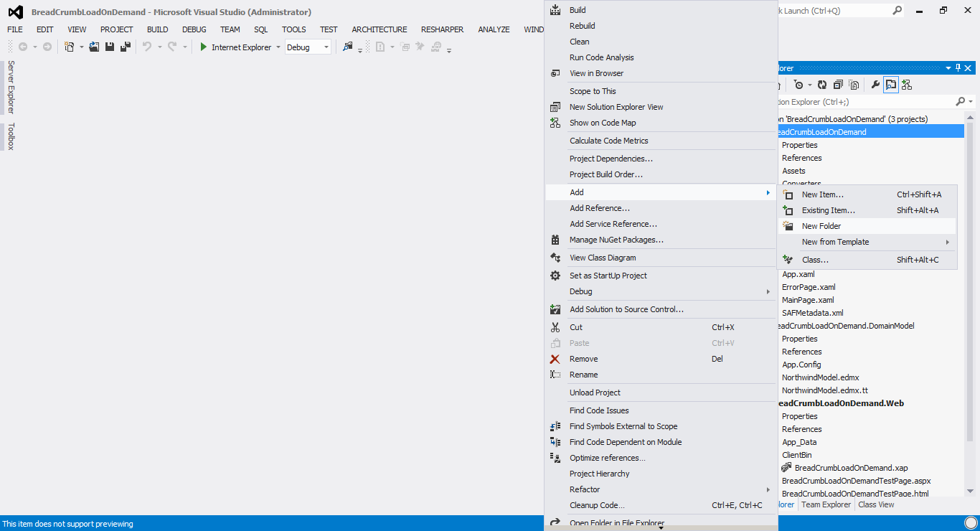Open the Toolbox side tab

(11, 136)
